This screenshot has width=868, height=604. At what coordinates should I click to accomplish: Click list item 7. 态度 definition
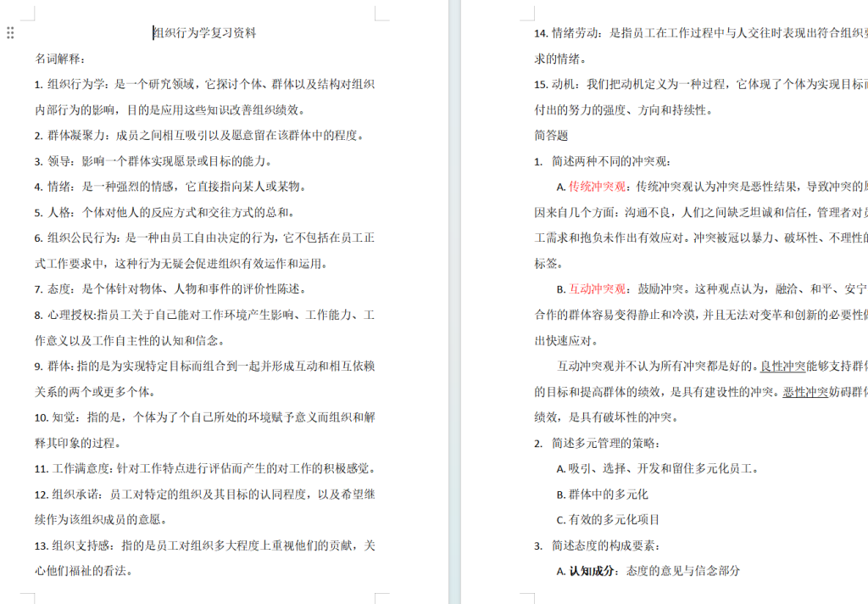pyautogui.click(x=170, y=289)
